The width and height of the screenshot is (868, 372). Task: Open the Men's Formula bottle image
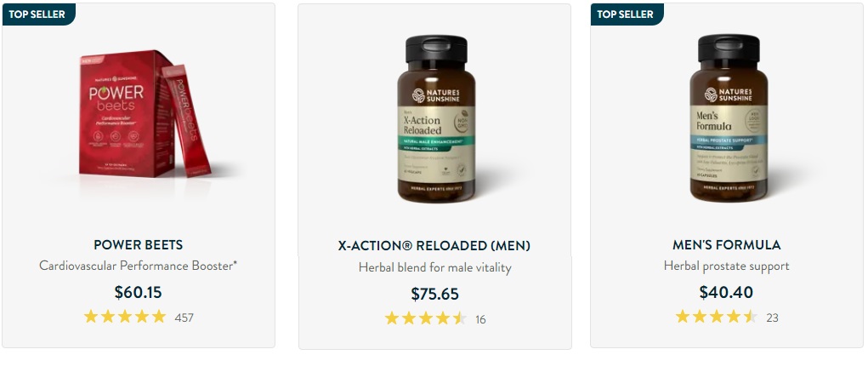(x=728, y=118)
